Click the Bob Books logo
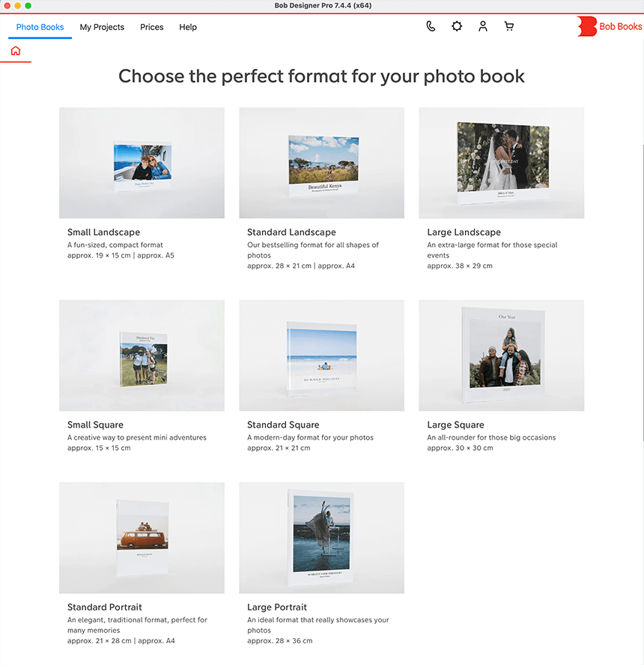The image size is (644, 665). [610, 26]
